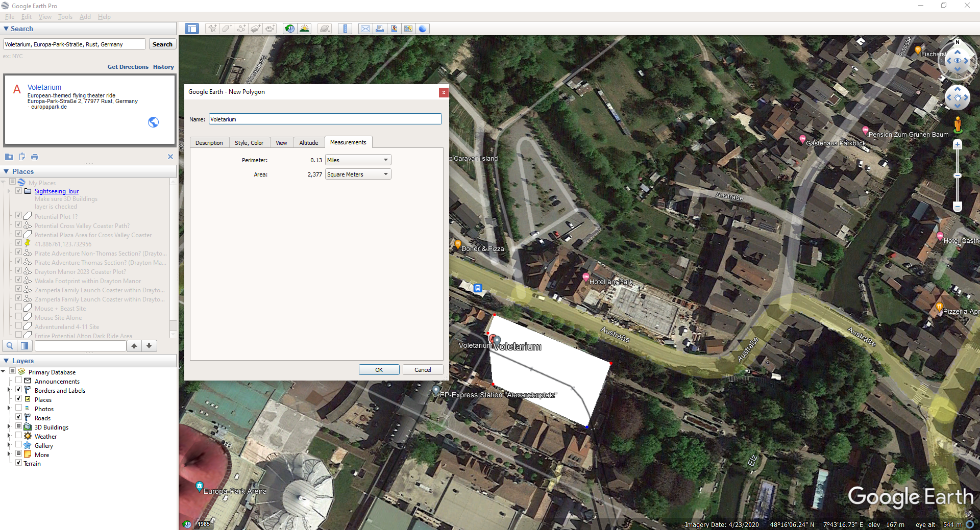Click the History link

[x=163, y=67]
